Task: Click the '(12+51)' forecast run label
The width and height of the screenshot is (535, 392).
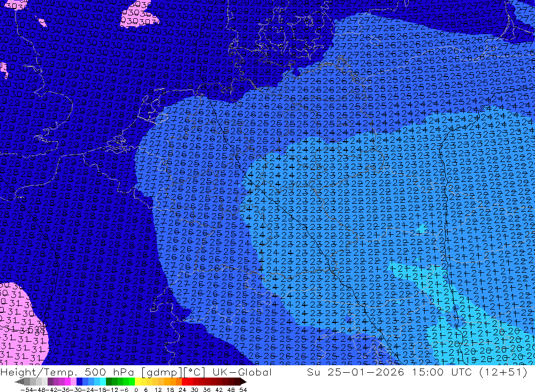Action: tap(503, 372)
